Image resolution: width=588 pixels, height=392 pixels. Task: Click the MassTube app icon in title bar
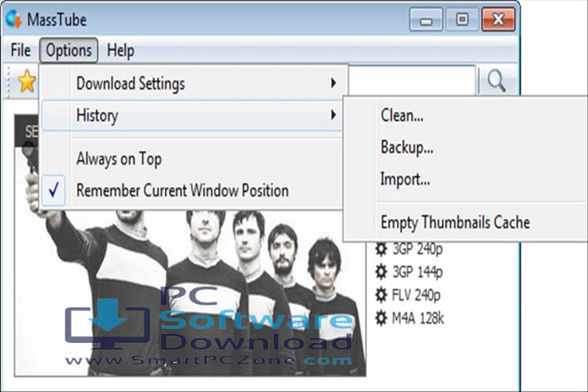[14, 19]
